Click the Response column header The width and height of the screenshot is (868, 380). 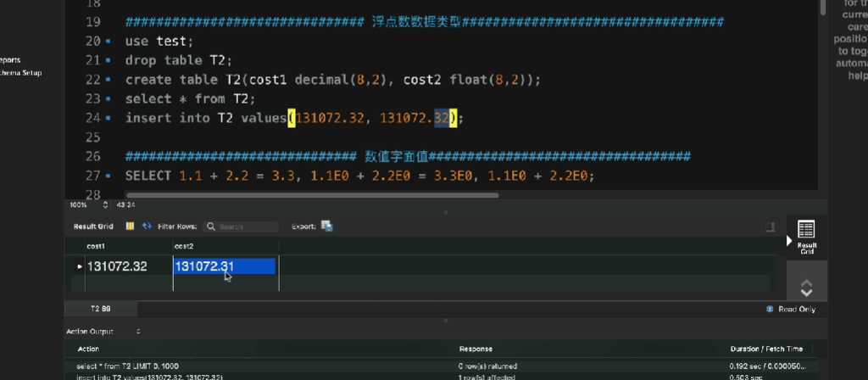coord(476,349)
